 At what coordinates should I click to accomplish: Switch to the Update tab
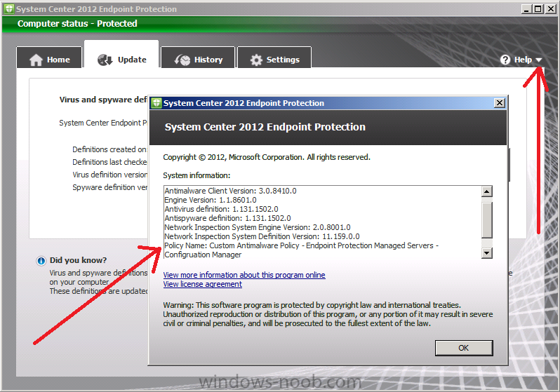pyautogui.click(x=121, y=54)
